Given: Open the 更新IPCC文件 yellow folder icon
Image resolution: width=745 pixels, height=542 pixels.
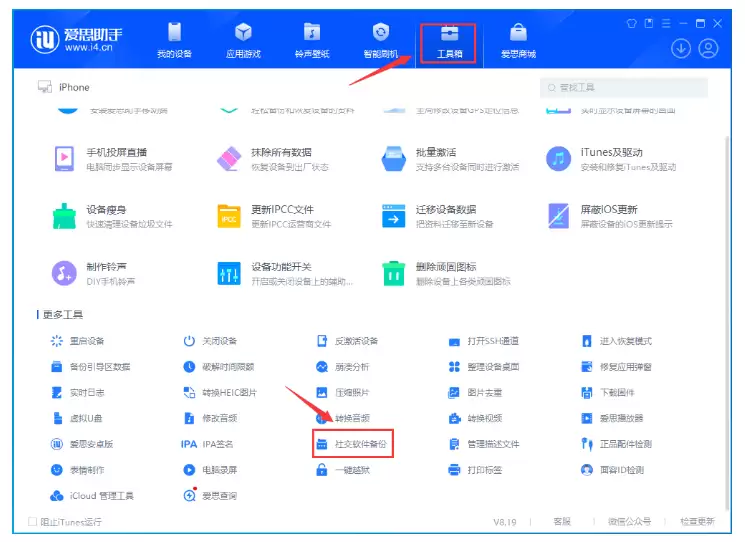Looking at the screenshot, I should (x=229, y=216).
